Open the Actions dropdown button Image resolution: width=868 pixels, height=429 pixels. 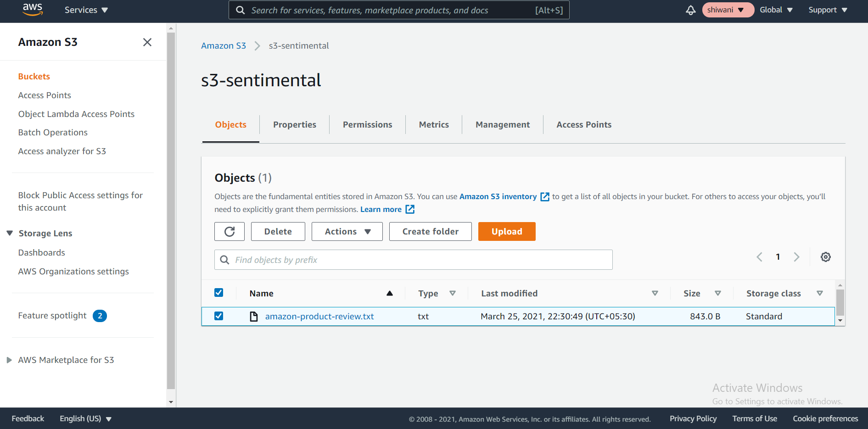pos(347,232)
